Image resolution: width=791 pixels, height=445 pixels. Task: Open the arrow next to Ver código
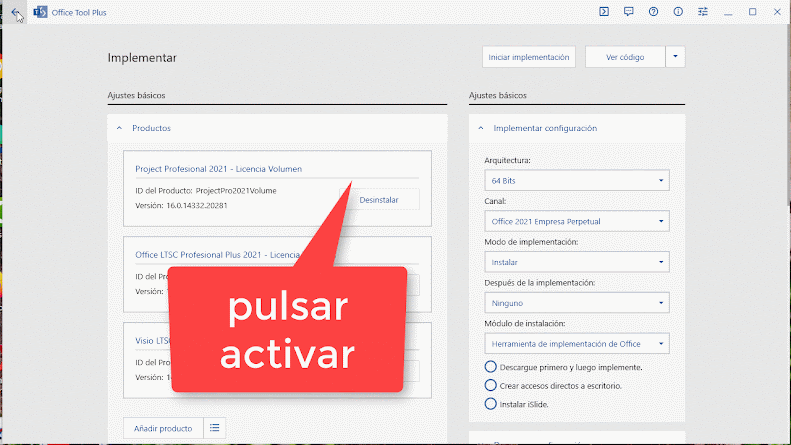(675, 57)
